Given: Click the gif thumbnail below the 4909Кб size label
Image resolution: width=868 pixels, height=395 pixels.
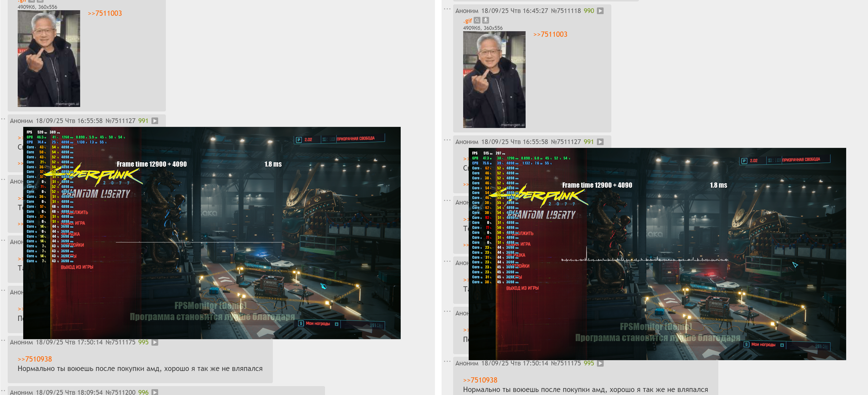Looking at the screenshot, I should tap(494, 80).
